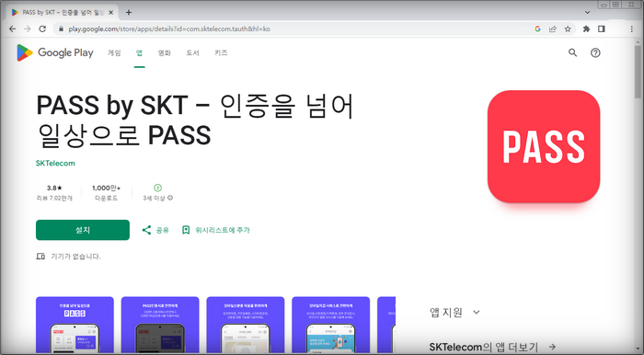Viewport: 644px width, 355px height.
Task: Reload the page with the refresh icon
Action: tap(42, 29)
